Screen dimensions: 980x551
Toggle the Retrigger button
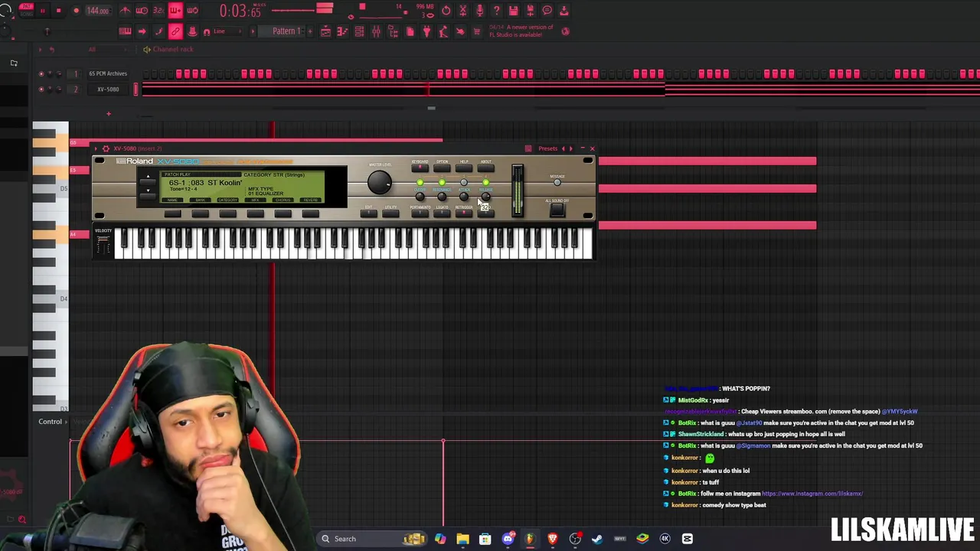click(464, 214)
